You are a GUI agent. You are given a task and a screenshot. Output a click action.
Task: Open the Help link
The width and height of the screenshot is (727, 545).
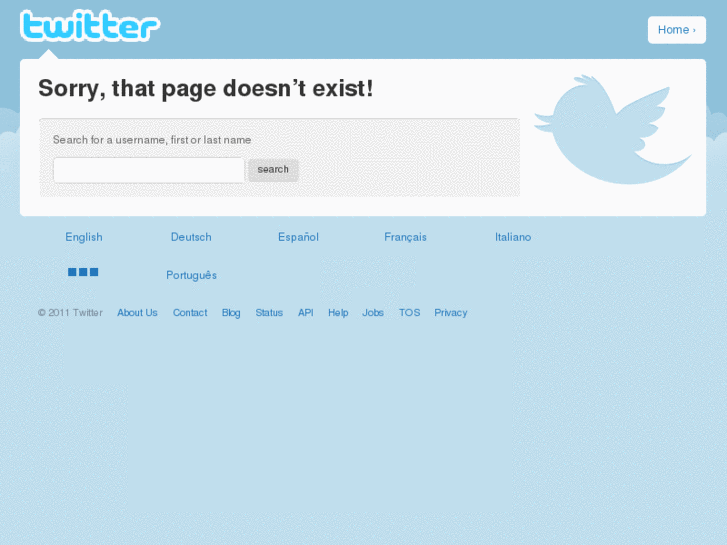[x=338, y=313]
